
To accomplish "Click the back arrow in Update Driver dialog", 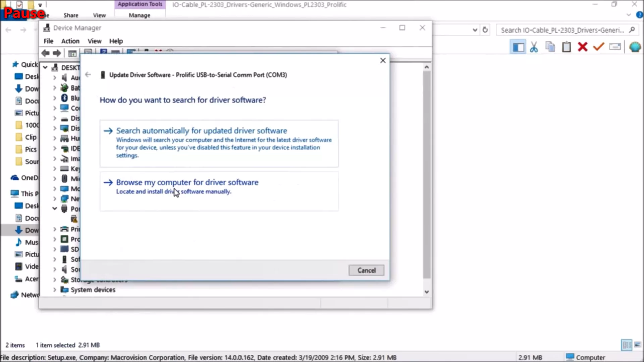I will [x=88, y=75].
